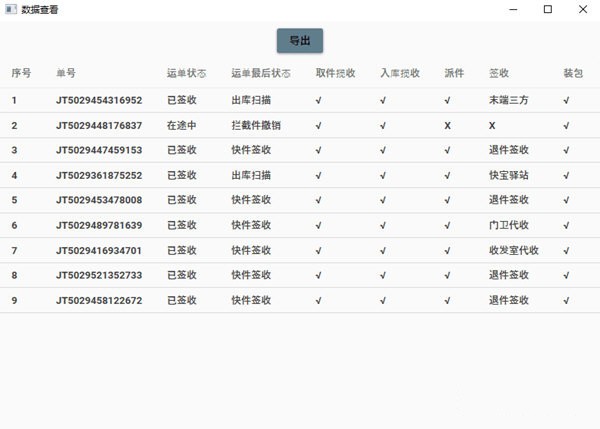Click the 收发室代收 sign cell
This screenshot has width=600, height=429.
point(514,250)
